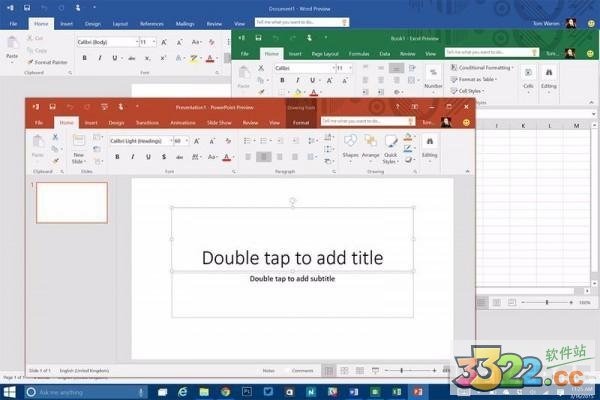Adjust zoom slider in PowerPoint status bar
This screenshot has width=600, height=400.
(401, 371)
